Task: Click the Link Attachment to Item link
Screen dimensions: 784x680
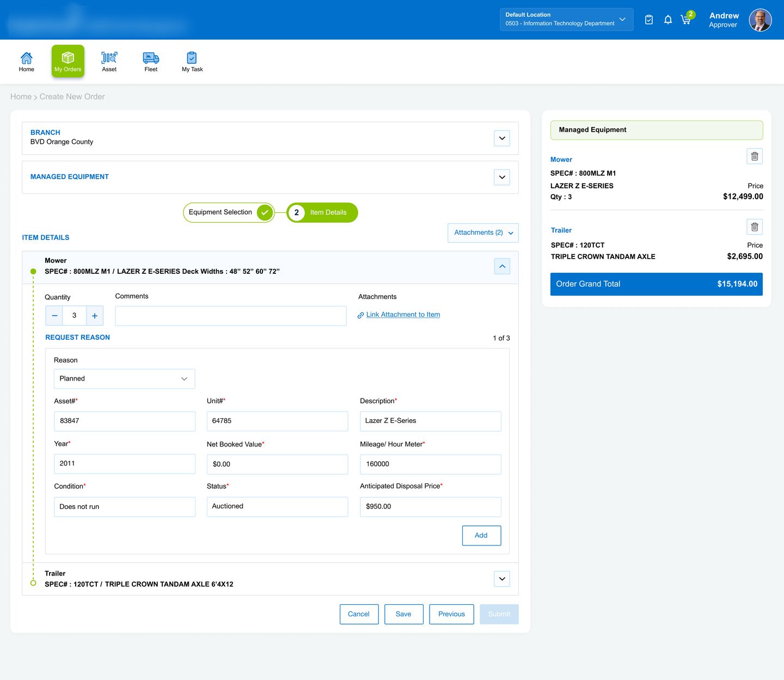Action: coord(403,315)
